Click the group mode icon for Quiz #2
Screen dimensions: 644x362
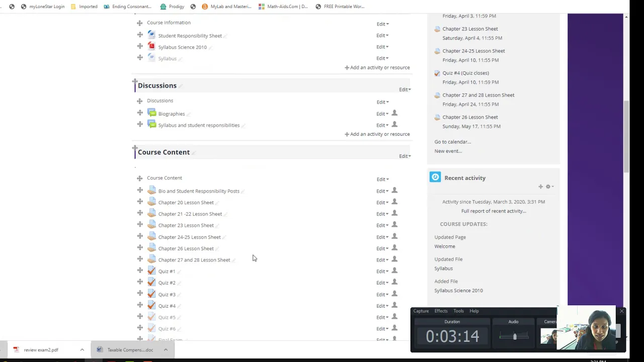pyautogui.click(x=394, y=282)
